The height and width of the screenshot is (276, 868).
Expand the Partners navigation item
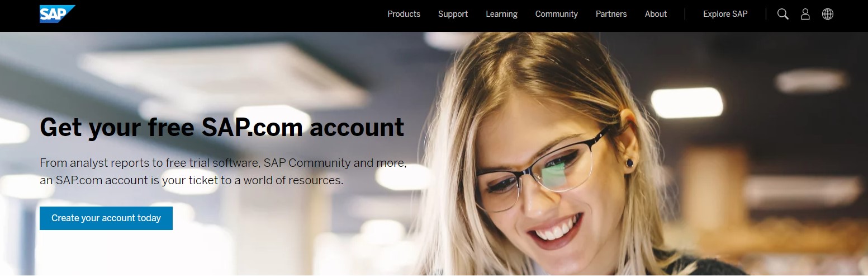point(611,14)
